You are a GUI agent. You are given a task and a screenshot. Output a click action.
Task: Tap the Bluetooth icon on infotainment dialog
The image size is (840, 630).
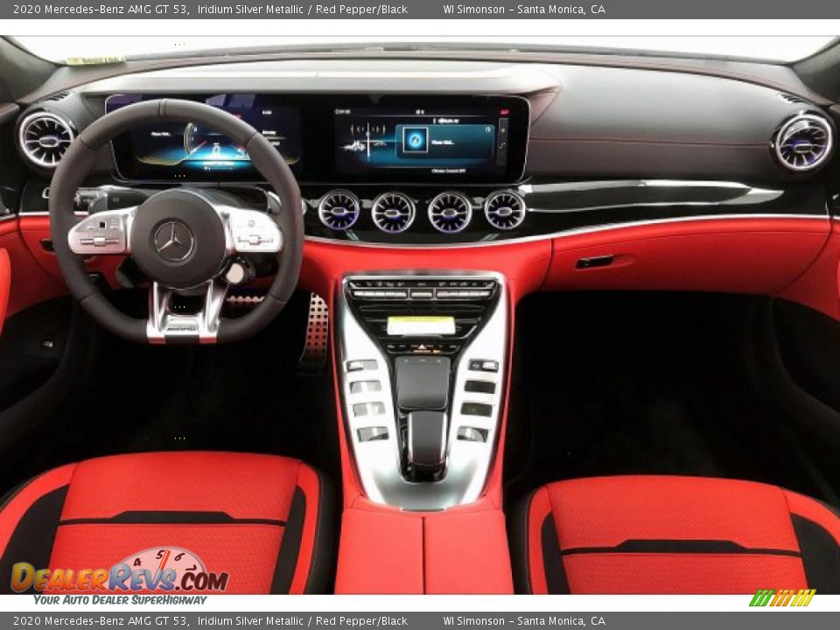[x=487, y=129]
